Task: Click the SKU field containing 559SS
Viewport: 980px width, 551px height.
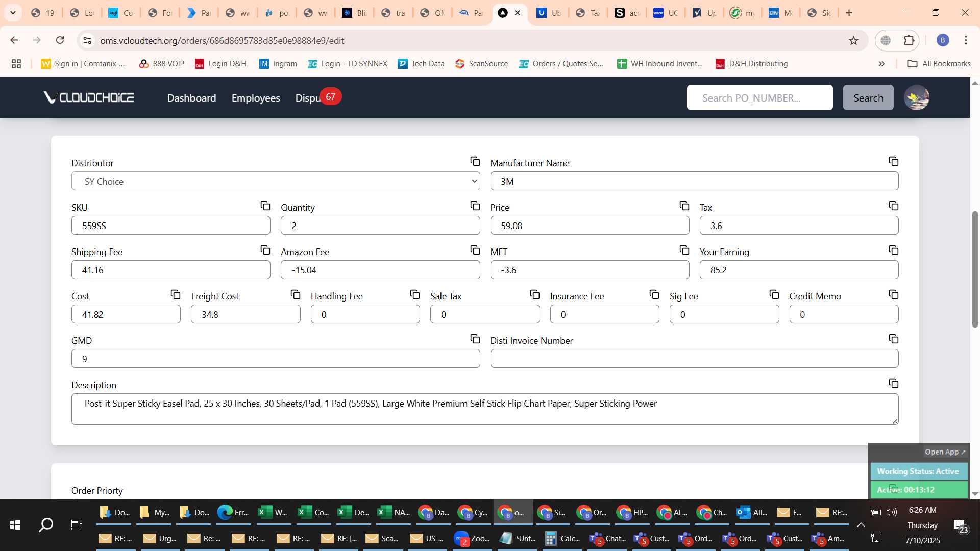Action: pos(171,226)
